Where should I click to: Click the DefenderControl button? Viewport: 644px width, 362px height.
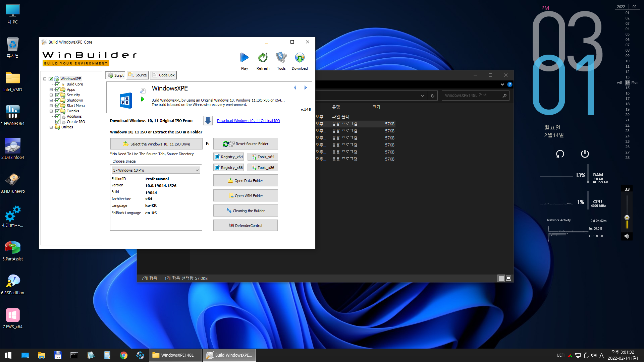[x=246, y=226]
